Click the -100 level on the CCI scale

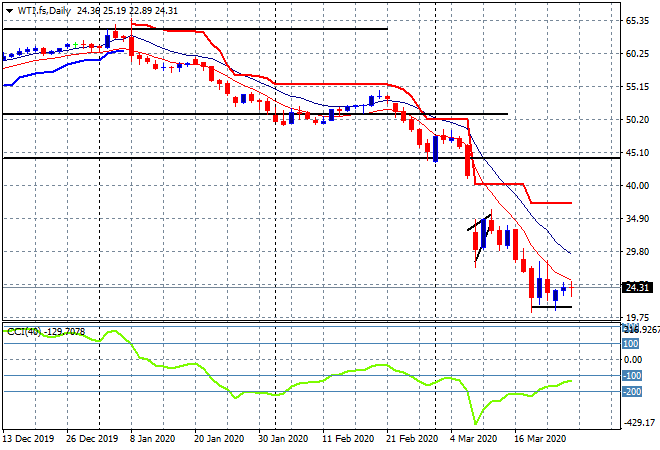pos(632,375)
